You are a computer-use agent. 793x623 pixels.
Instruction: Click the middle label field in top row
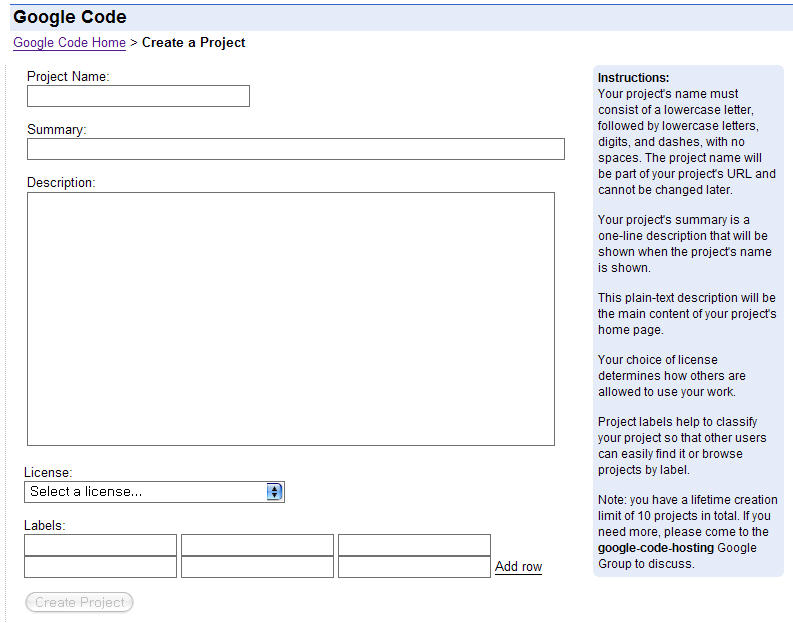pos(257,545)
